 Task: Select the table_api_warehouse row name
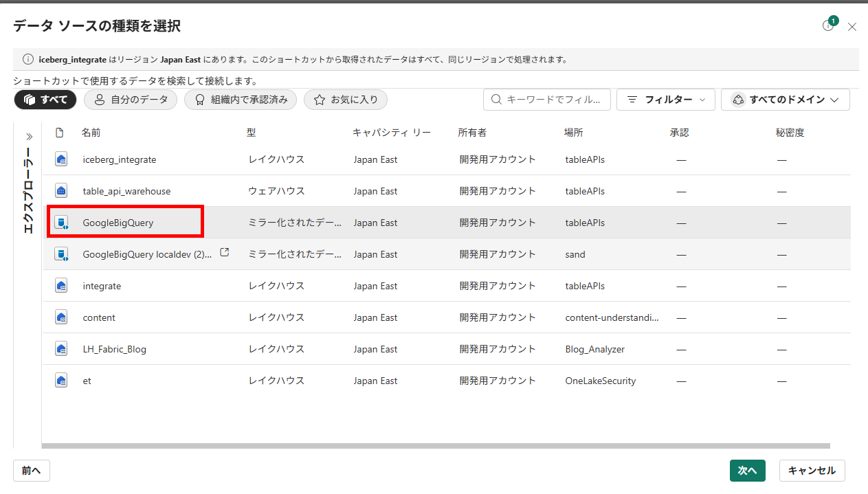(126, 191)
